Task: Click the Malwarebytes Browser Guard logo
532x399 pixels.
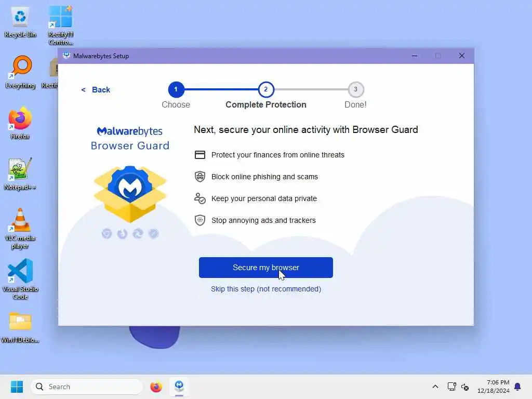Action: point(130,138)
